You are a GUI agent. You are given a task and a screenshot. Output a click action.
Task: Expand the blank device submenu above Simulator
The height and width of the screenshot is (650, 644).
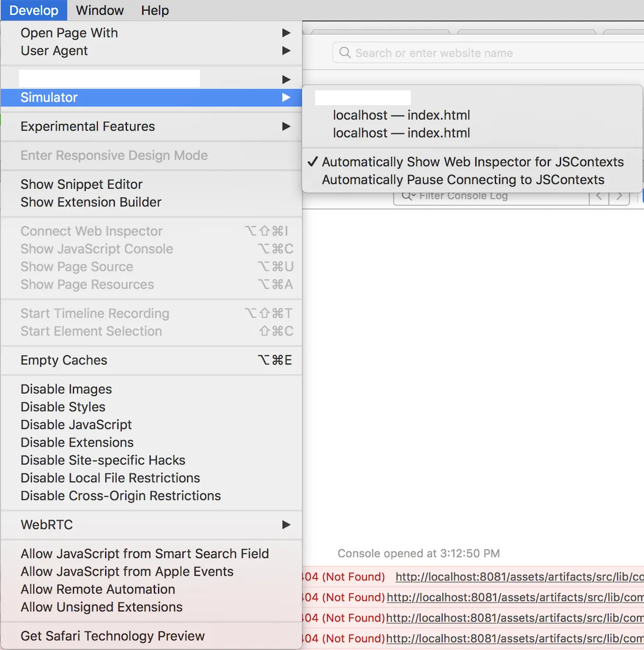151,79
